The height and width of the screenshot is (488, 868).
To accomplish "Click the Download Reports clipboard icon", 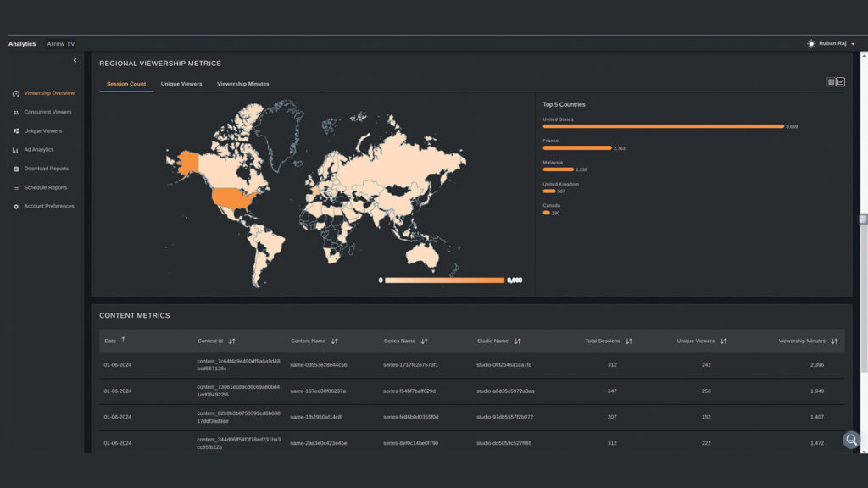I will [x=16, y=169].
